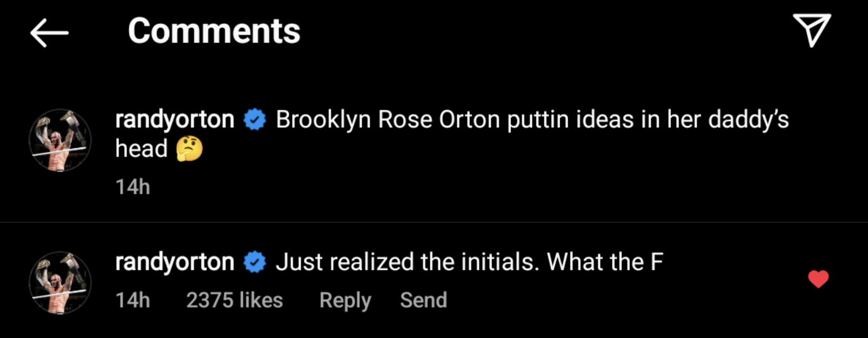The width and height of the screenshot is (868, 338).
Task: Click the second comment's 14h timestamp
Action: tap(133, 301)
